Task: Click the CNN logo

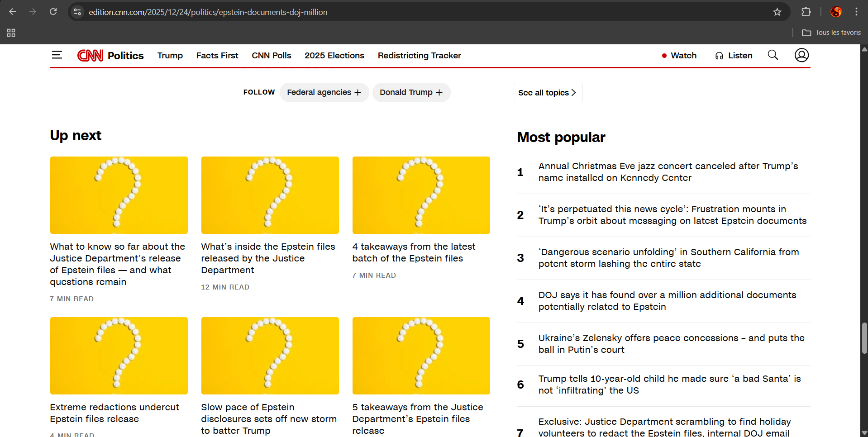Action: pos(91,55)
